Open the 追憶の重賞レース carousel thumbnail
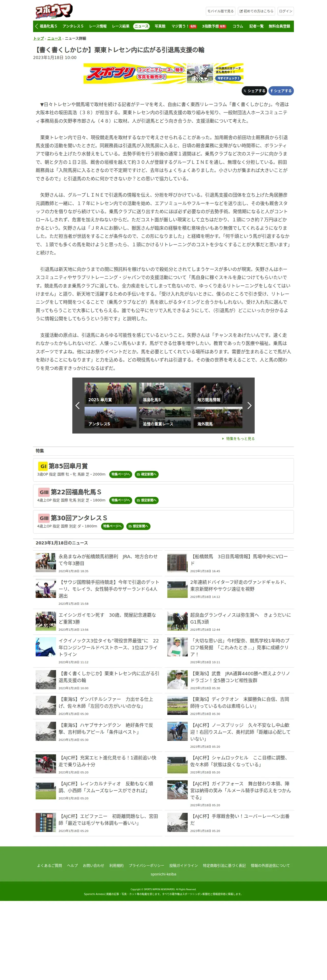 click(165, 417)
